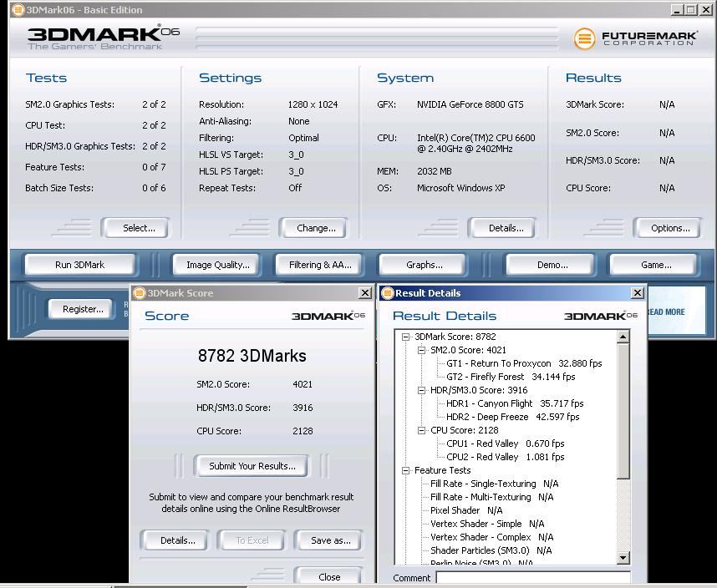The height and width of the screenshot is (588, 717).
Task: Click the 2032 MB memory value
Action: (x=434, y=171)
